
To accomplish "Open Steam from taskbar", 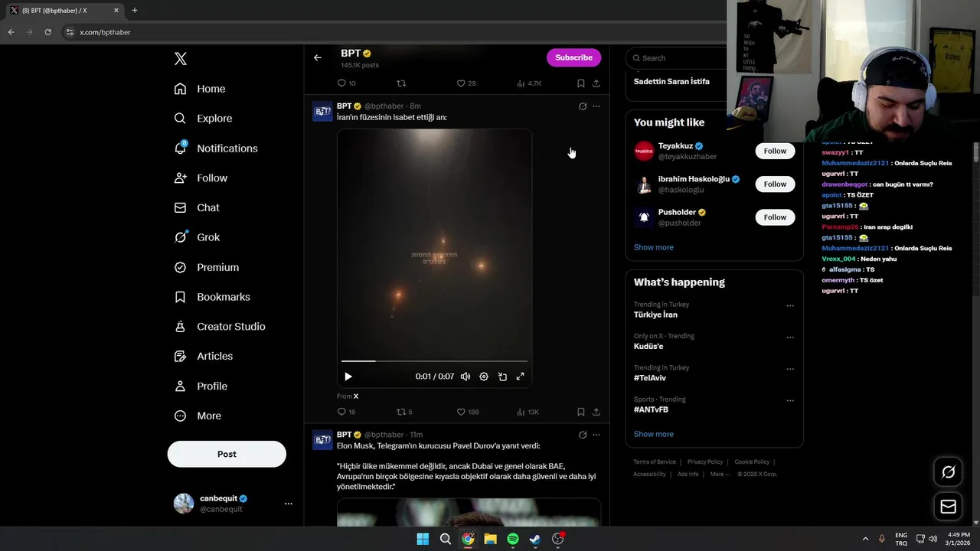I will [x=535, y=539].
